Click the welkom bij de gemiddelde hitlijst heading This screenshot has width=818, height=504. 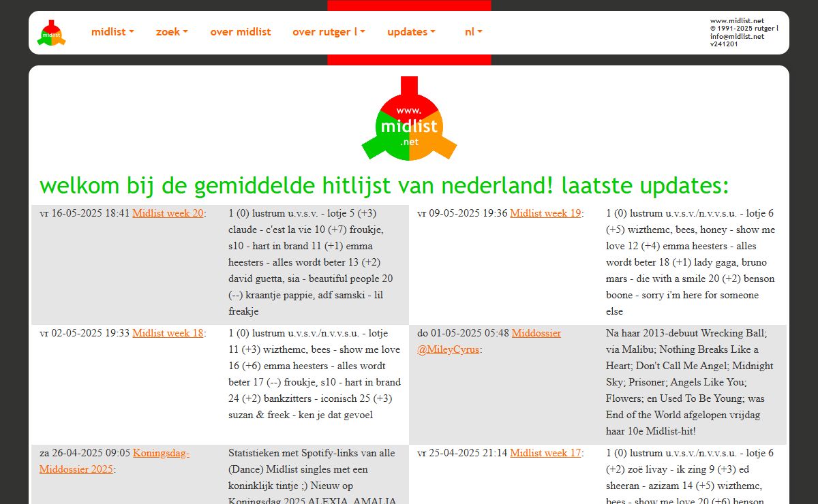pyautogui.click(x=384, y=185)
